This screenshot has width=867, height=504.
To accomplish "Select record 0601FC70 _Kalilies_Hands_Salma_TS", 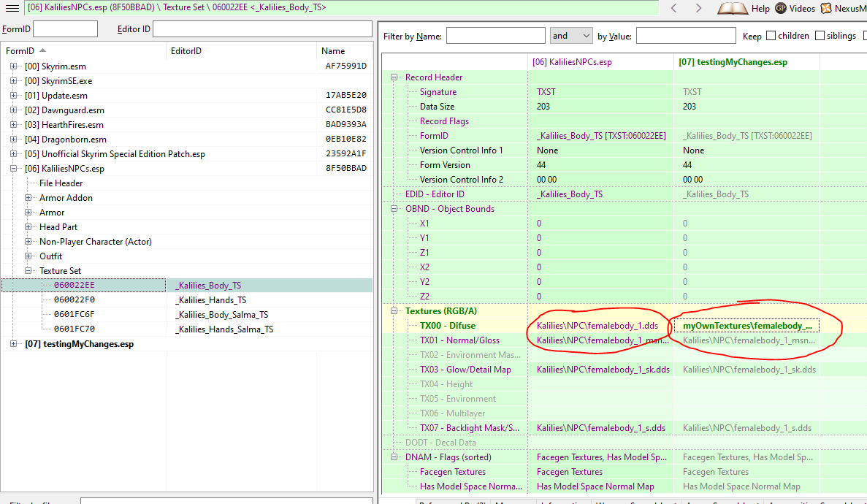I will [x=187, y=329].
